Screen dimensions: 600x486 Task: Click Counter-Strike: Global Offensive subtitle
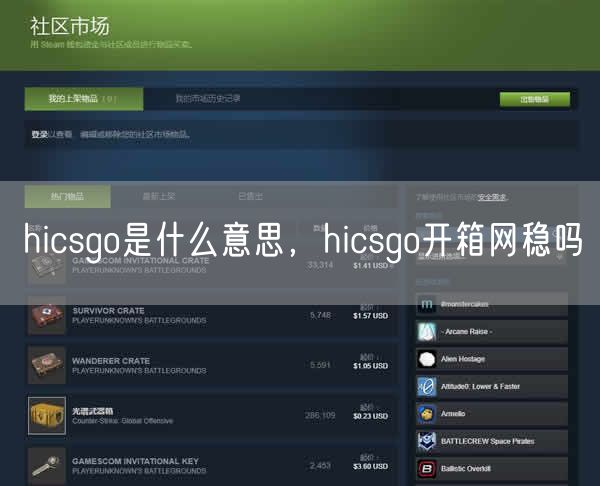tap(122, 421)
